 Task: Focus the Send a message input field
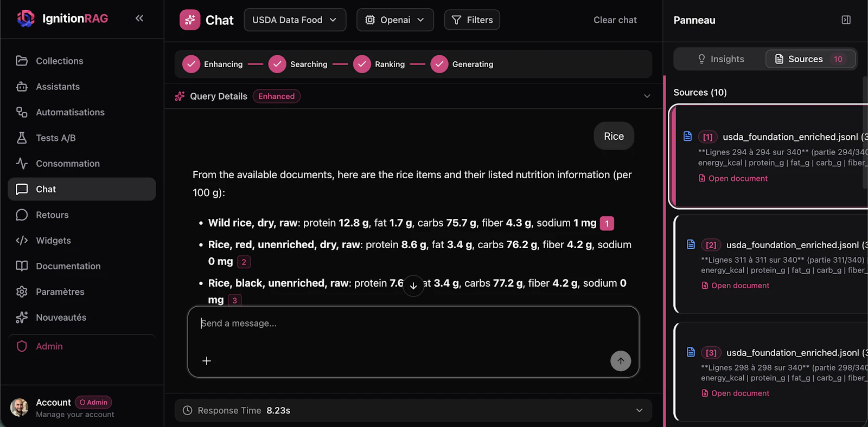413,324
